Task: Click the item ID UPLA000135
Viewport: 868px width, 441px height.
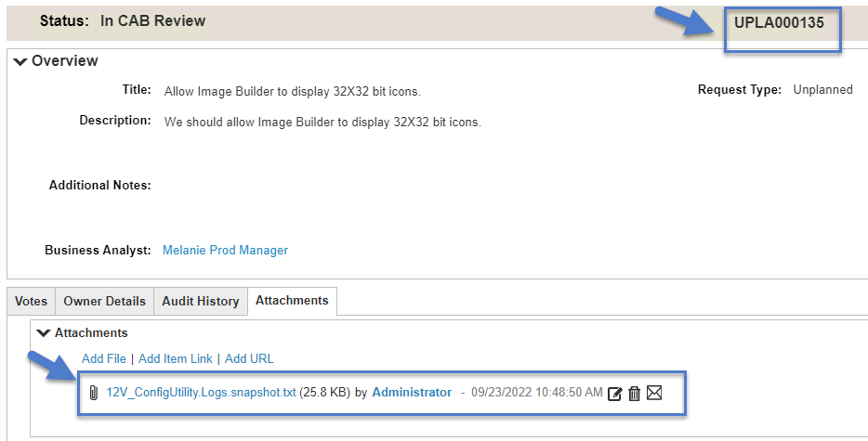Action: 779,22
